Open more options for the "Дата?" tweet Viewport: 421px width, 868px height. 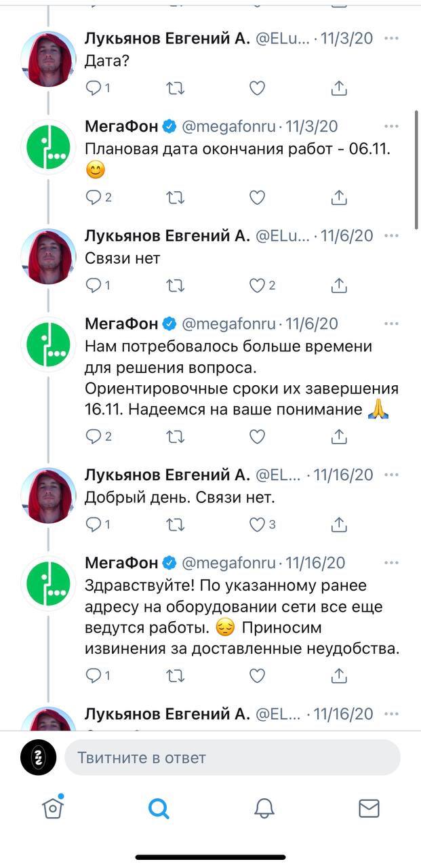click(x=391, y=39)
